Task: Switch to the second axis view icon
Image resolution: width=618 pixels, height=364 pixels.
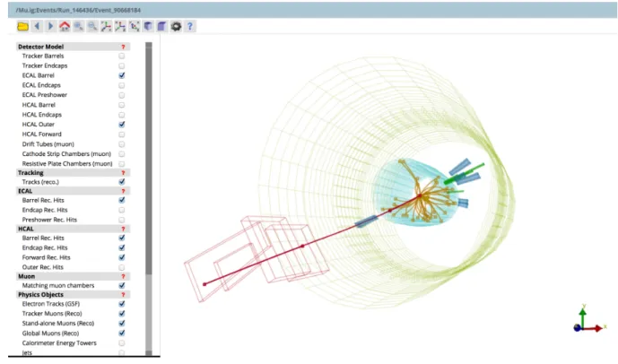Action: tap(120, 26)
